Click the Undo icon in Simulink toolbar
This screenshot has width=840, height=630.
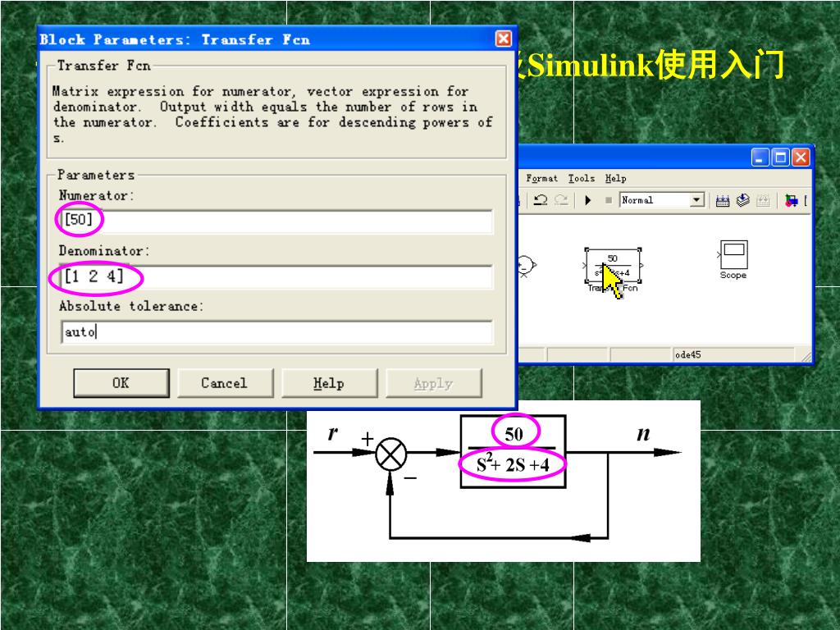pos(540,200)
